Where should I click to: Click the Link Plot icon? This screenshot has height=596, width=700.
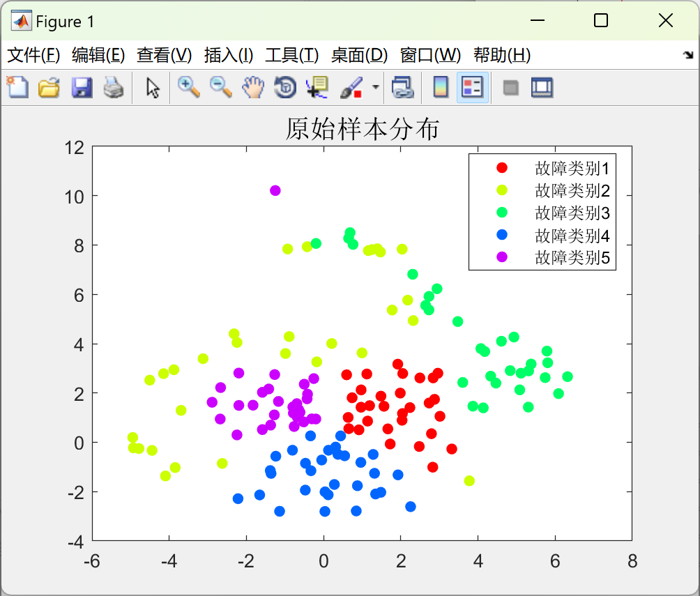(x=403, y=87)
